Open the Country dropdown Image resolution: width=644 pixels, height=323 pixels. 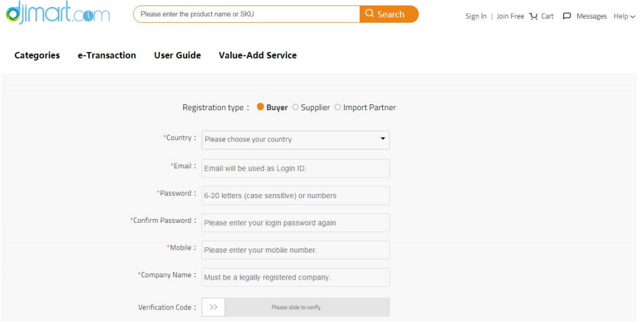tap(296, 140)
